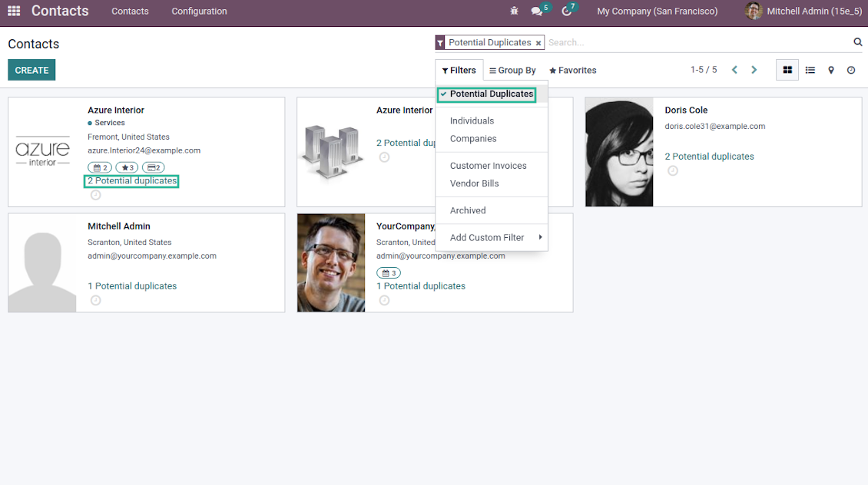This screenshot has height=485, width=868.
Task: Enable the Archived filter
Action: coord(467,211)
